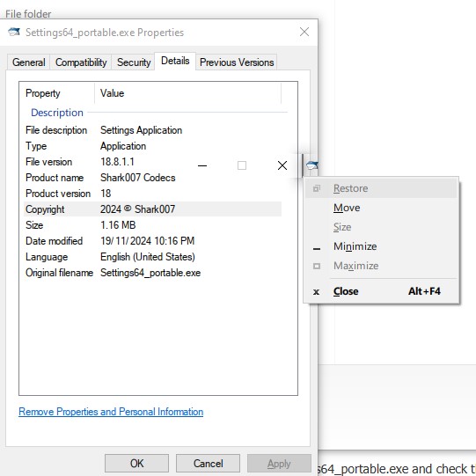Screen dimensions: 476x476
Task: Click the Cancel button
Action: (208, 464)
